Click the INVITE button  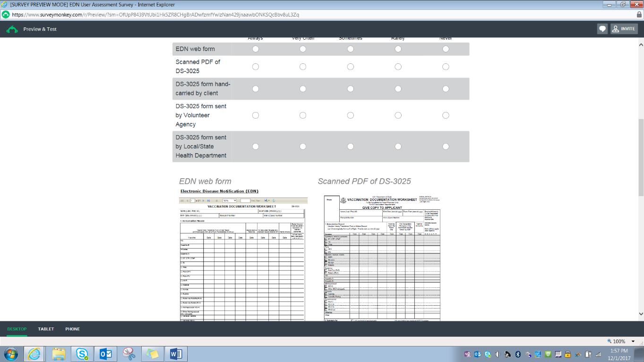coord(624,29)
